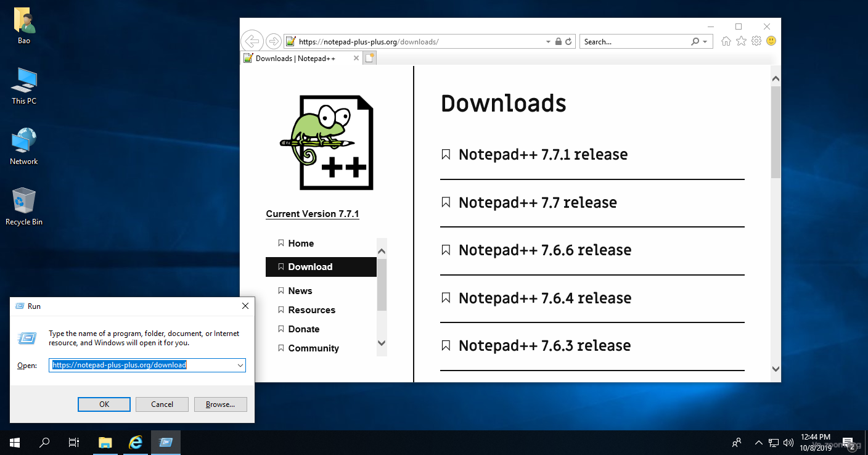
Task: Click page scrollbar down arrow
Action: click(776, 369)
